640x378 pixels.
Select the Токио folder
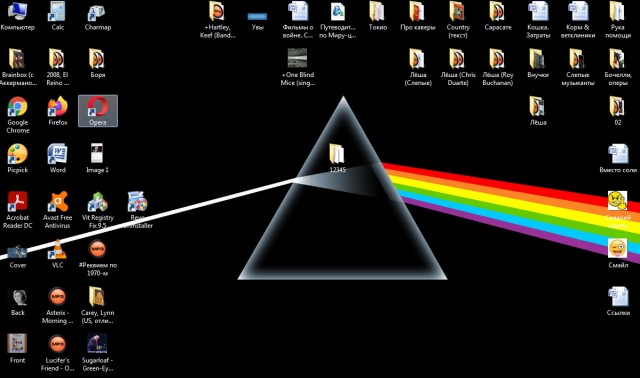click(378, 16)
